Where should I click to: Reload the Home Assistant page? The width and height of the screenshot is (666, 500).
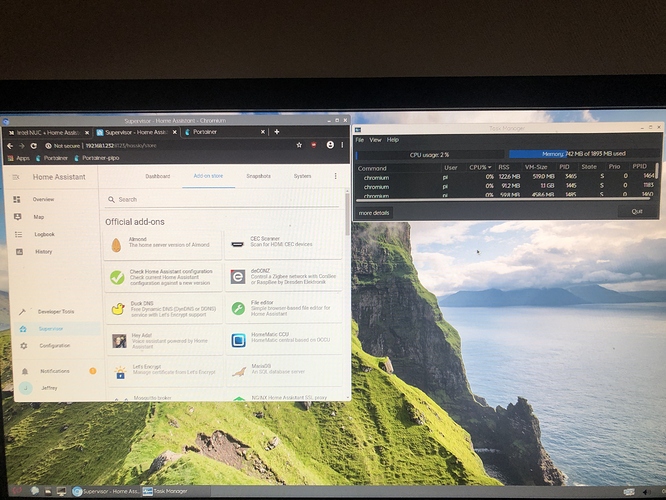[x=34, y=146]
